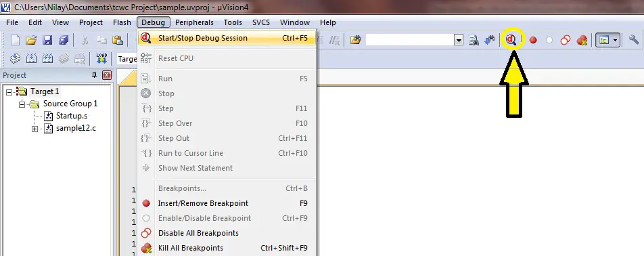Click the Run to Cursor Line menu entry
644x256 pixels.
227,153
